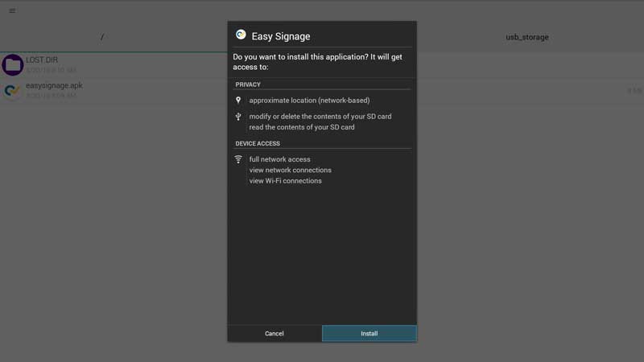Click 'modify or delete the contents' permission
The width and height of the screenshot is (644, 362).
tap(320, 117)
